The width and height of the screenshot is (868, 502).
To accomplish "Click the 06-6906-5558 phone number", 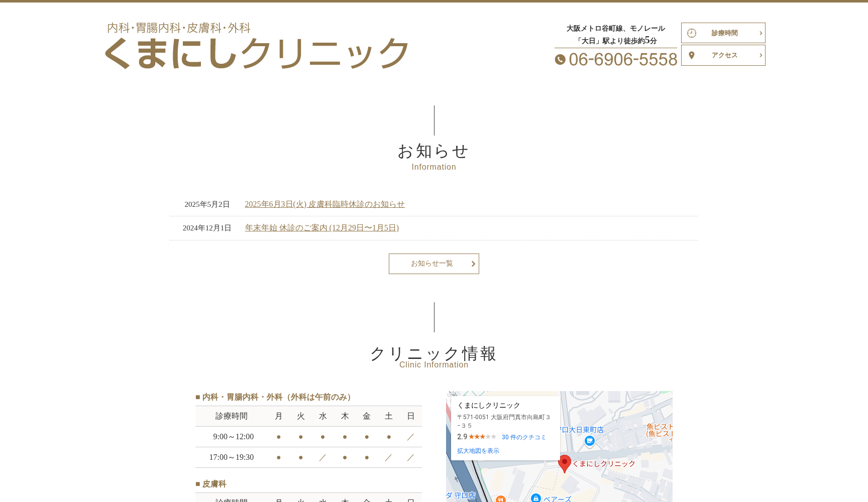I will [623, 59].
